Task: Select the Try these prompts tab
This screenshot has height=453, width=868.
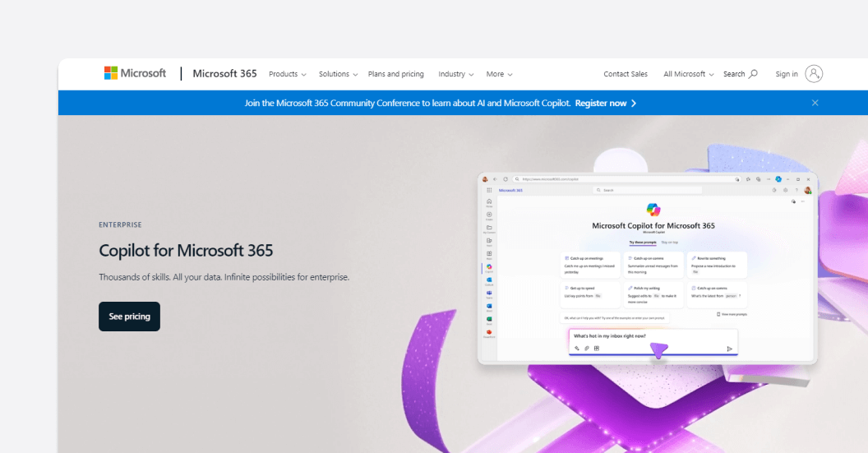Action: 642,242
